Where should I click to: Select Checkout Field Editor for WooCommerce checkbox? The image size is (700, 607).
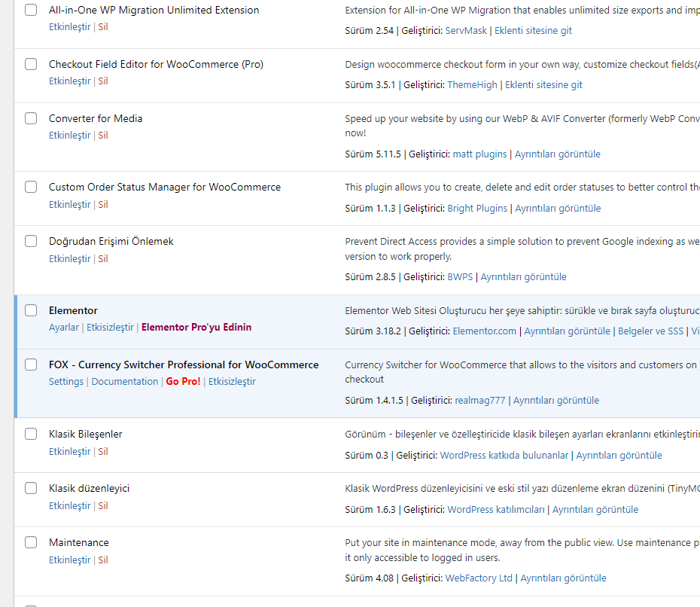coord(31,64)
